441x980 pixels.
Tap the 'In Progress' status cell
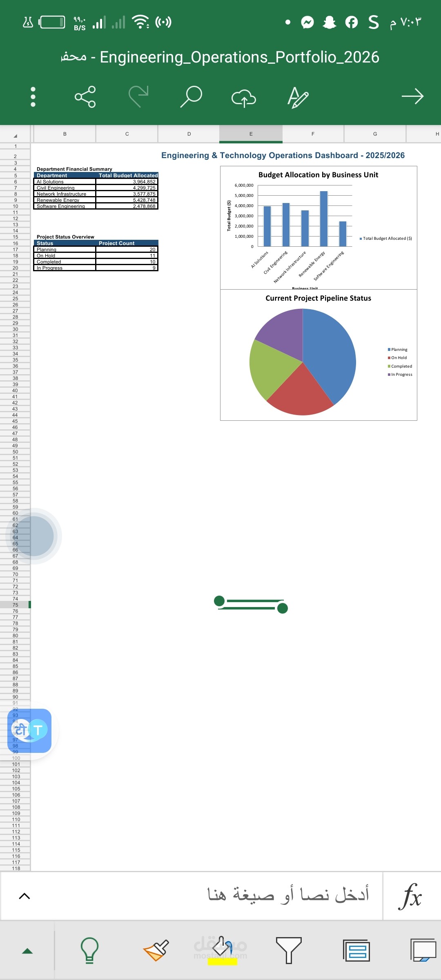pyautogui.click(x=65, y=268)
